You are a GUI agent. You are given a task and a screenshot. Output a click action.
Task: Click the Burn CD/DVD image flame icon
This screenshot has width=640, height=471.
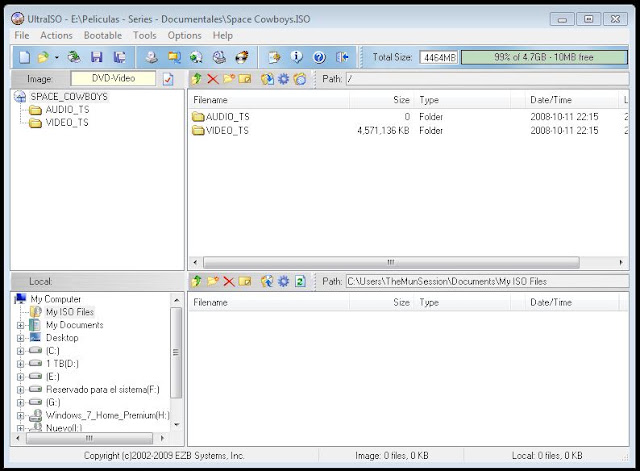click(242, 57)
